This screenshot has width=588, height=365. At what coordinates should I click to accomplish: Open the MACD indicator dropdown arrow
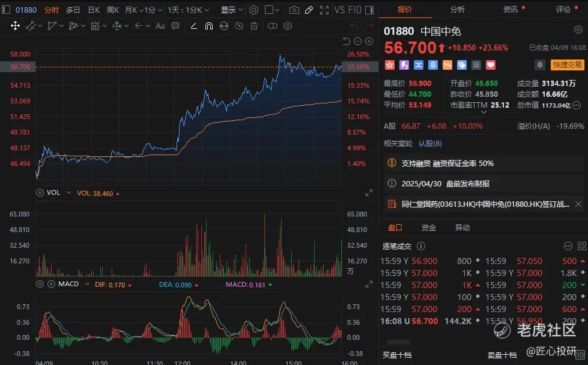(87, 284)
